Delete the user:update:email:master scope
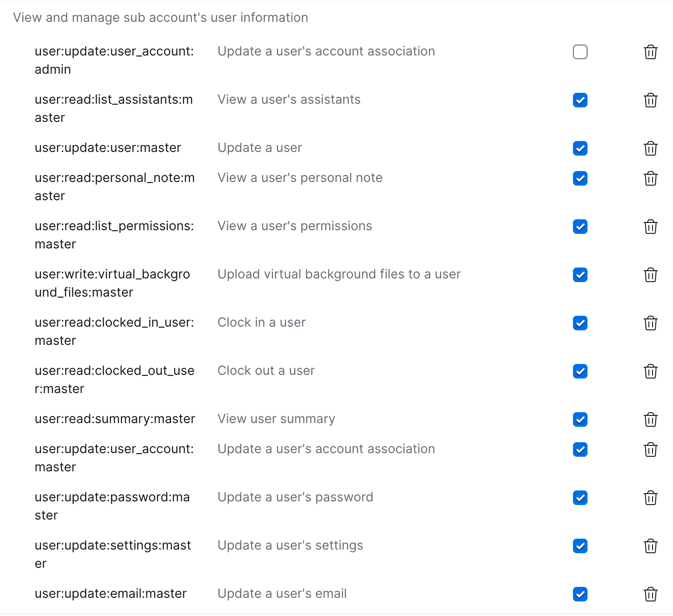This screenshot has height=616, width=673. tap(651, 594)
